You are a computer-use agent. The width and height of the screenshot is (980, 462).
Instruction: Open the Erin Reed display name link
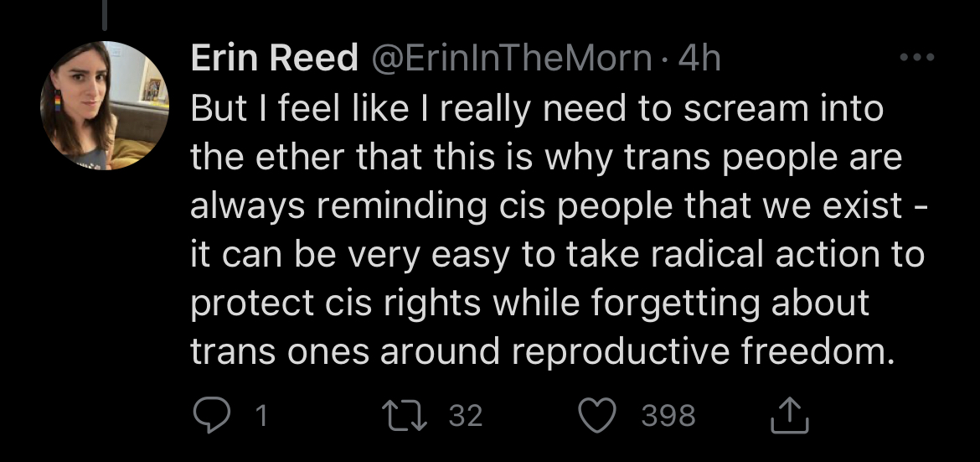(275, 58)
